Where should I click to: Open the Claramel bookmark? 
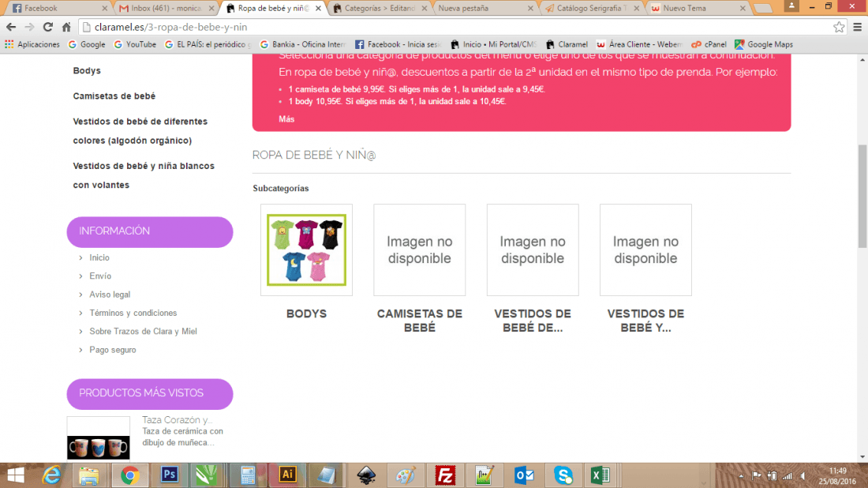tap(567, 44)
